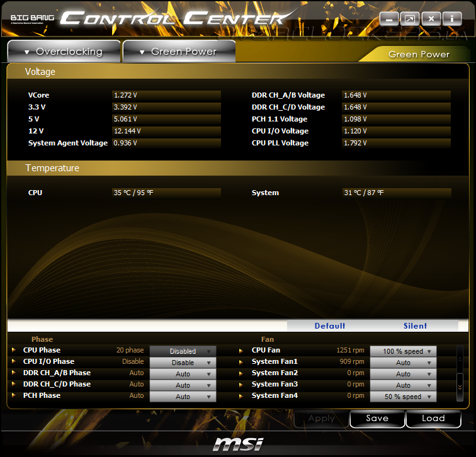Expand the System Fan2 row arrow
Image resolution: width=476 pixels, height=457 pixels.
point(241,373)
